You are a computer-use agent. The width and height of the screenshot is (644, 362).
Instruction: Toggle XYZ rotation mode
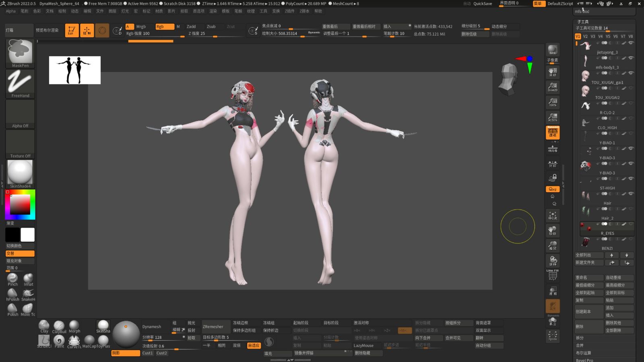[553, 189]
